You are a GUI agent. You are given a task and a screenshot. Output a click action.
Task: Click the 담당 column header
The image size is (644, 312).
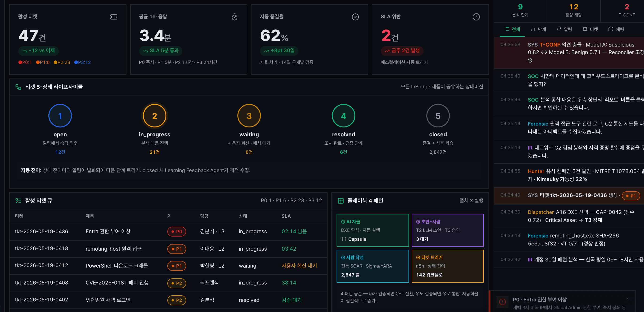(x=204, y=216)
